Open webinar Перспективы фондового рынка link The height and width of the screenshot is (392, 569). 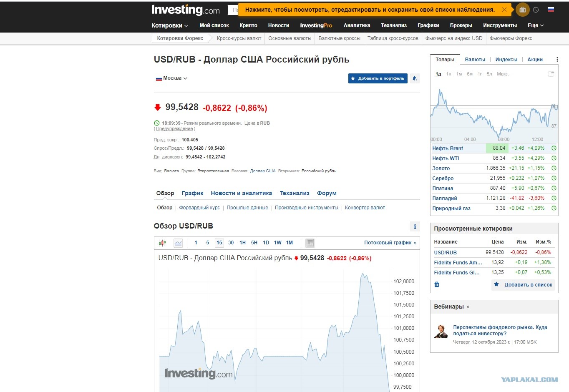[x=500, y=330]
